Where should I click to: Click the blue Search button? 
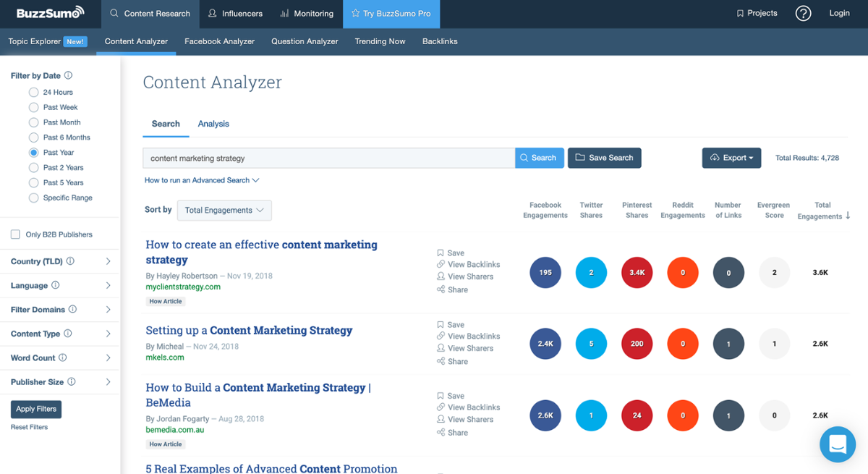point(540,158)
